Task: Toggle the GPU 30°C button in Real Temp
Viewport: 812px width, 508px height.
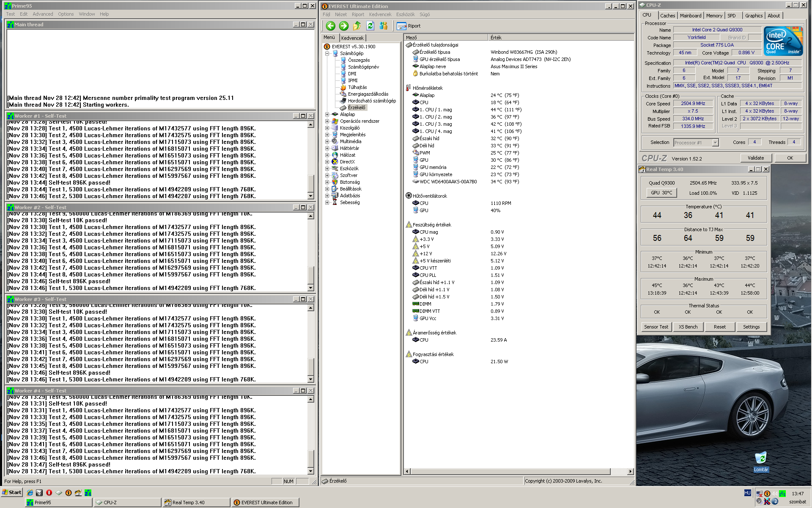Action: click(661, 193)
